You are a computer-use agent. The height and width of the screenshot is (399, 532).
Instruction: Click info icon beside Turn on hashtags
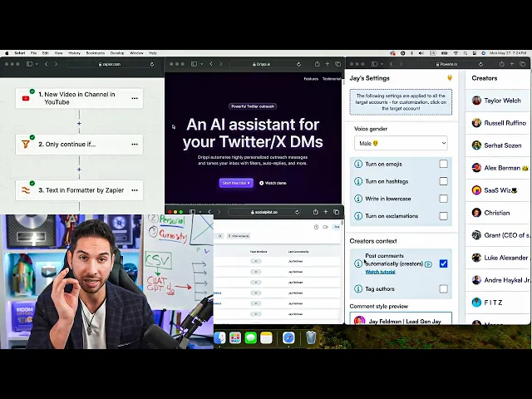pyautogui.click(x=358, y=181)
